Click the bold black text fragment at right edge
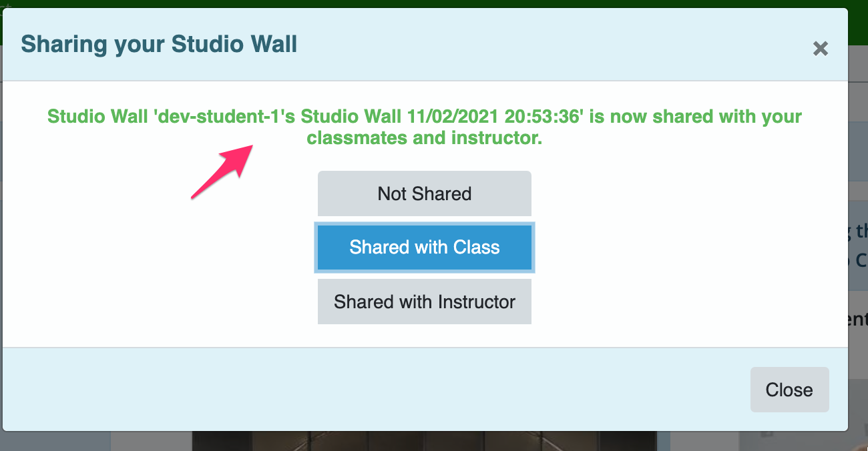 click(x=861, y=320)
